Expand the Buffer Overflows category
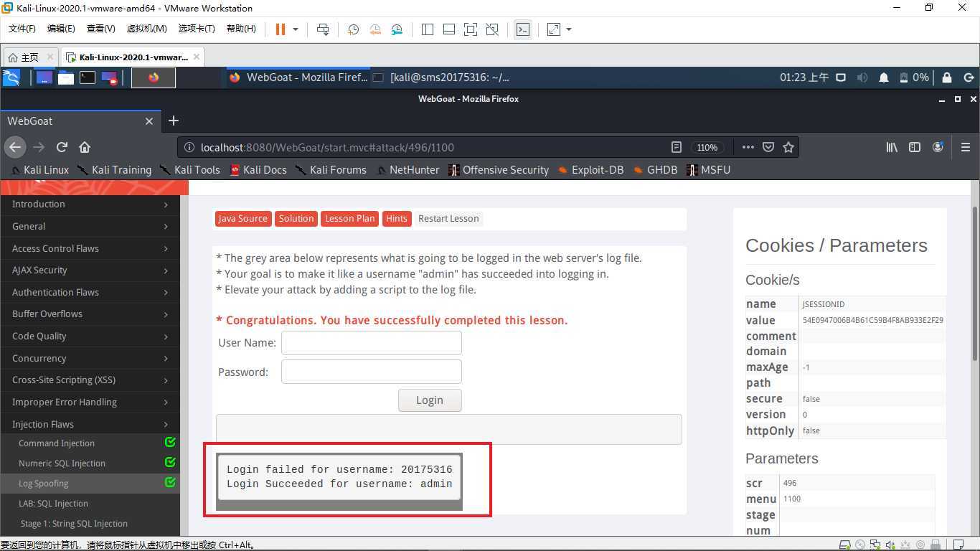The image size is (980, 551). [x=90, y=314]
